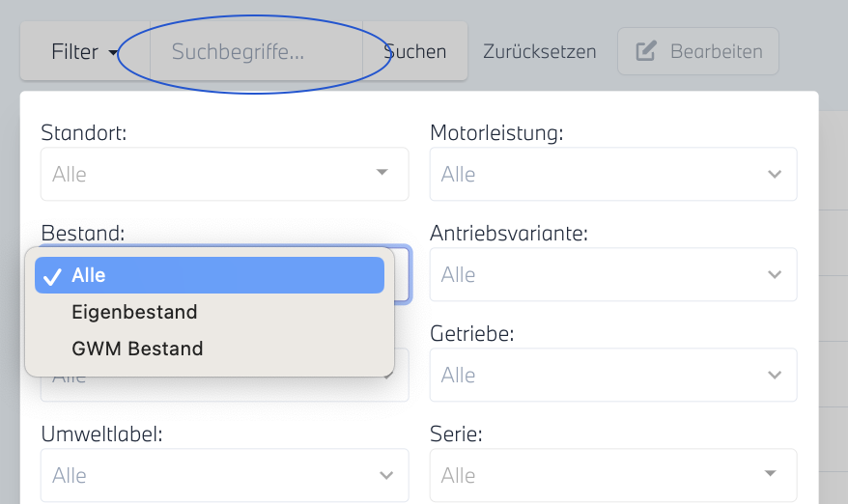Open the Filter menu button
The height and width of the screenshot is (504, 848).
tap(85, 51)
